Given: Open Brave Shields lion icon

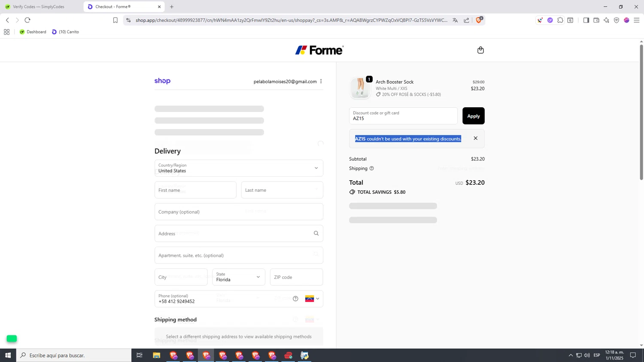Looking at the screenshot, I should click(x=479, y=20).
